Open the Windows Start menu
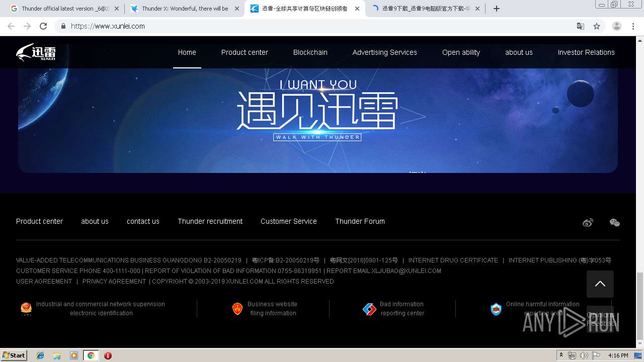 (14, 355)
